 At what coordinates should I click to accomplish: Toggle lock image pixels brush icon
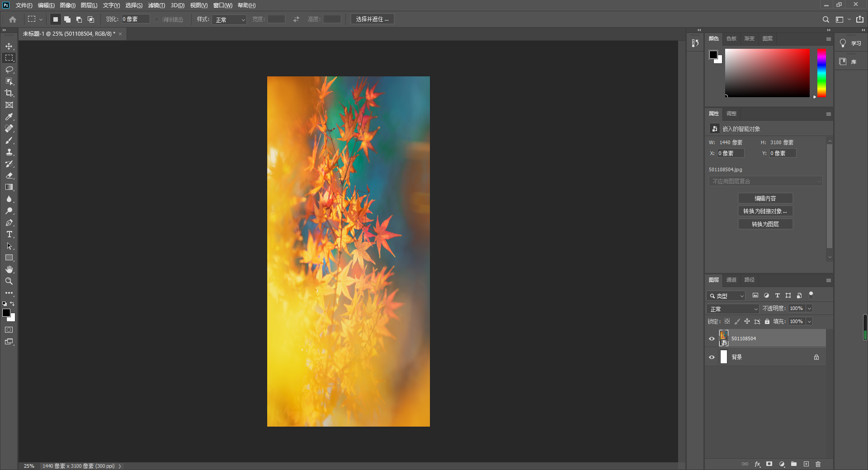coord(737,321)
